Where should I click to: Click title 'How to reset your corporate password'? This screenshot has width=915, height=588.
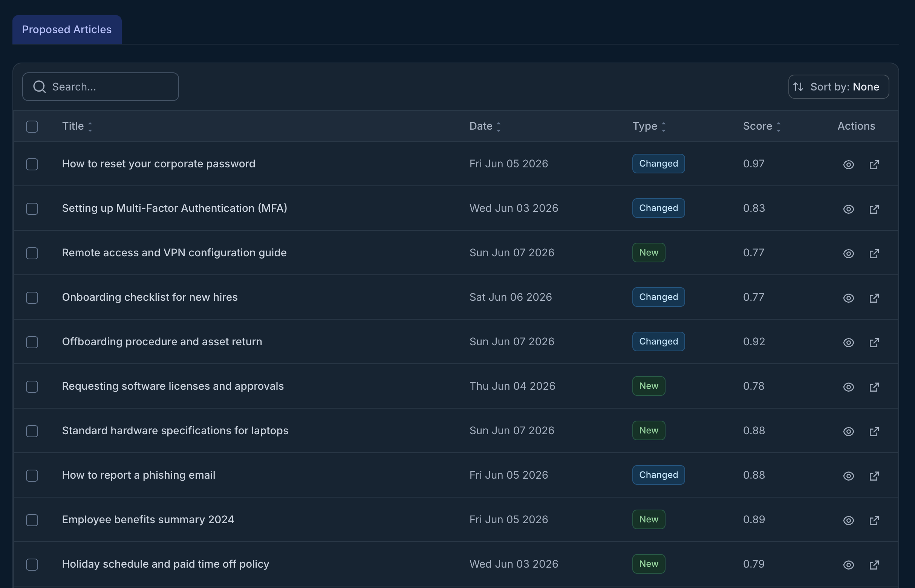click(x=158, y=164)
